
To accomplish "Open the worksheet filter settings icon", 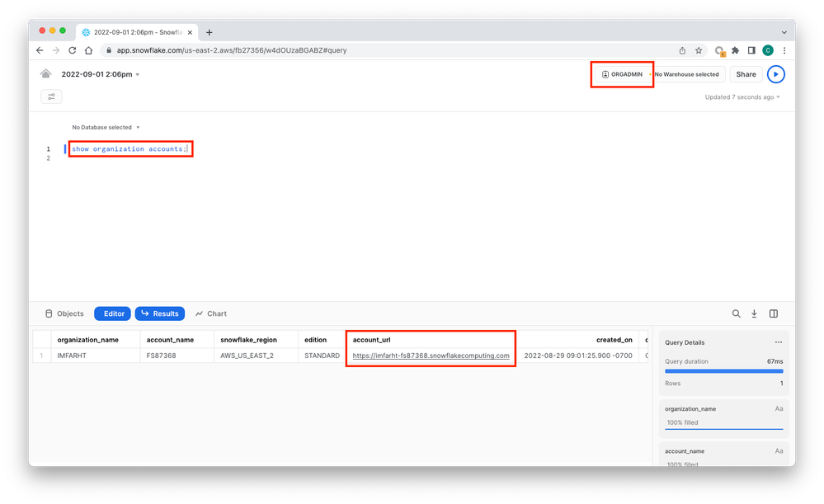I will pos(51,97).
